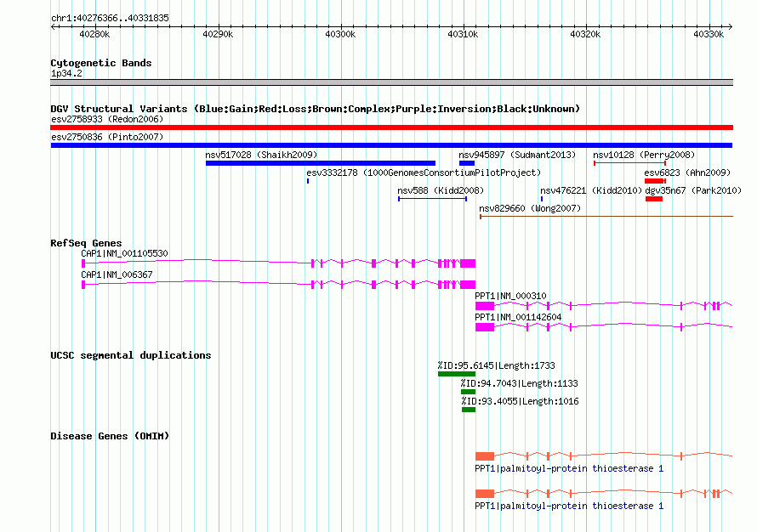Select the CAP1 NM_001105530 last exon block

coord(468,263)
